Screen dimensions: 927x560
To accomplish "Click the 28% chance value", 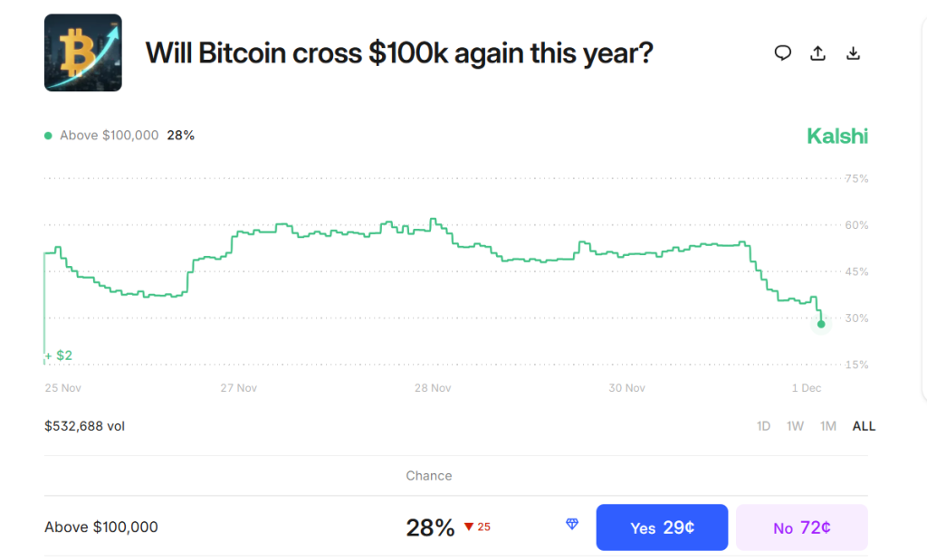I will [x=431, y=526].
